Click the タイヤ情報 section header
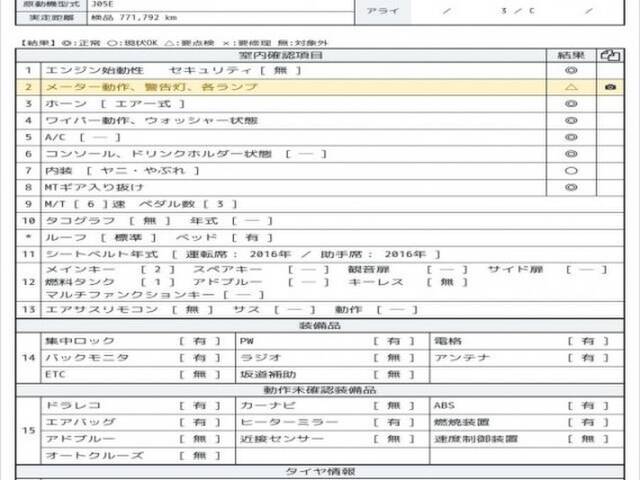640x480 pixels. point(320,472)
